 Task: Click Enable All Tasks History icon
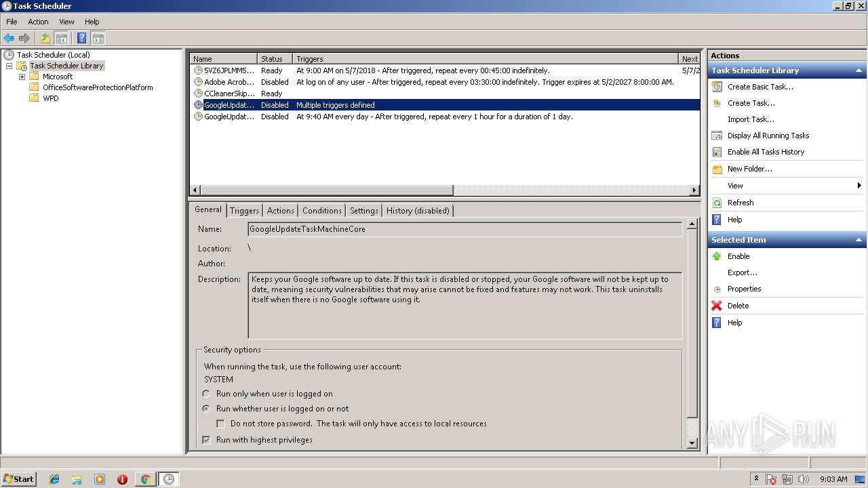click(717, 152)
